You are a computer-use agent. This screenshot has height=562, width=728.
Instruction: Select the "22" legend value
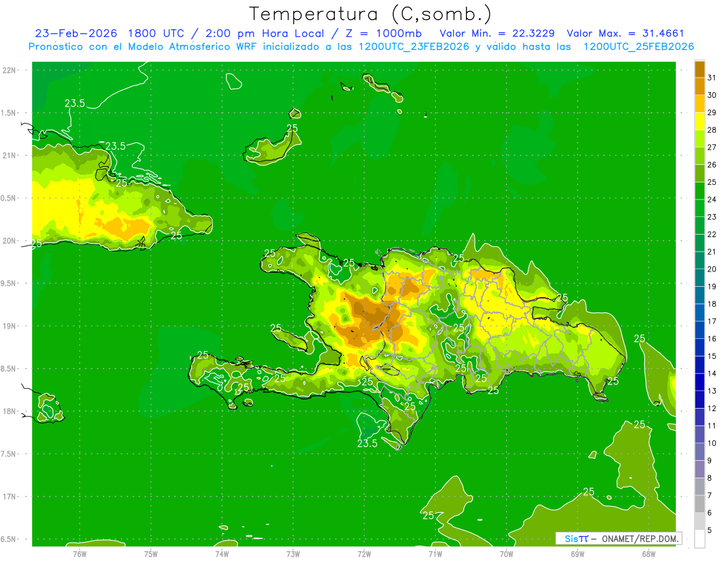712,235
